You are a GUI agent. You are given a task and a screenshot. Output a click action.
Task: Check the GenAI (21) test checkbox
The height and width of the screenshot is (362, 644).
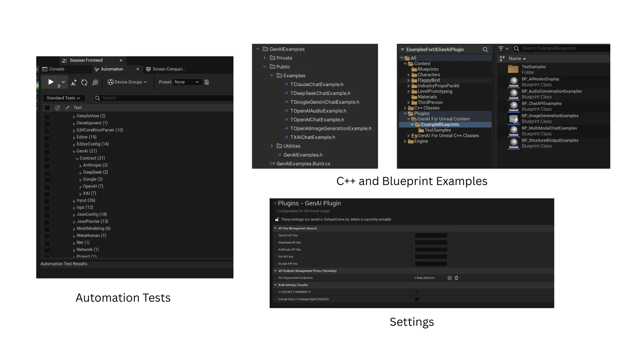coord(47,152)
